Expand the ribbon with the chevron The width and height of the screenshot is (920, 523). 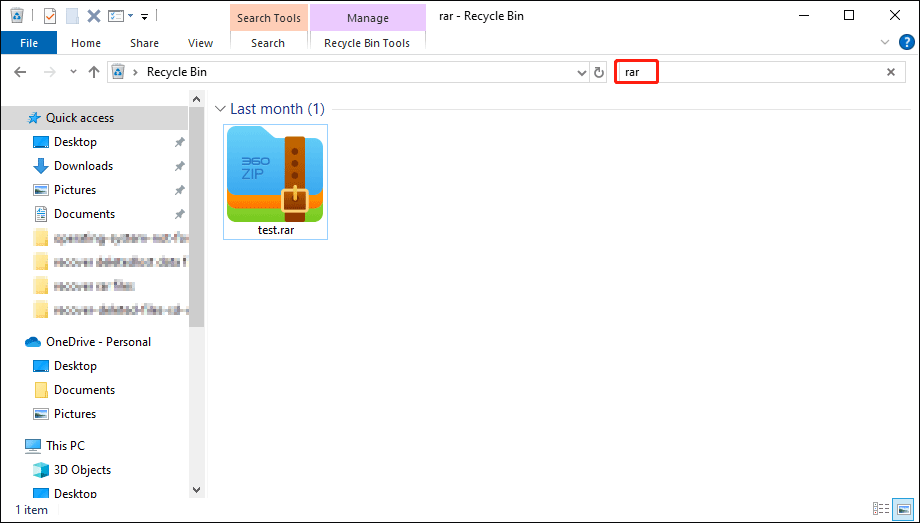click(x=885, y=42)
